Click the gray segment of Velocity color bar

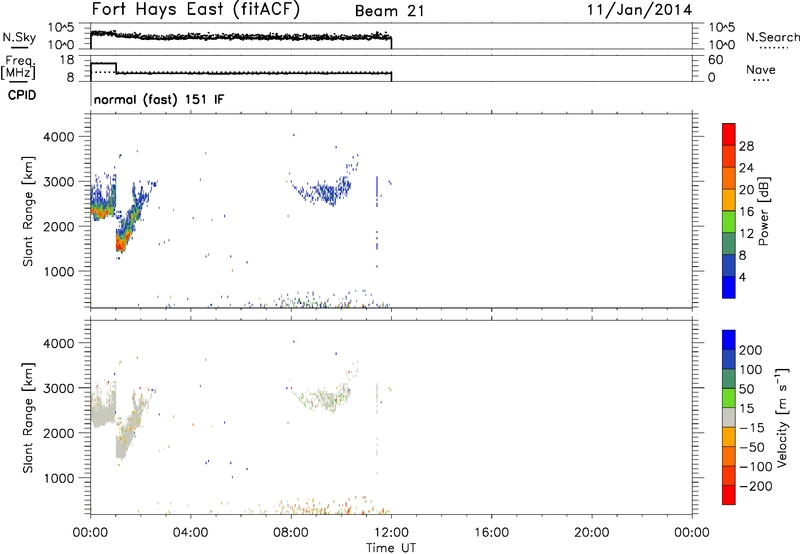pos(729,417)
